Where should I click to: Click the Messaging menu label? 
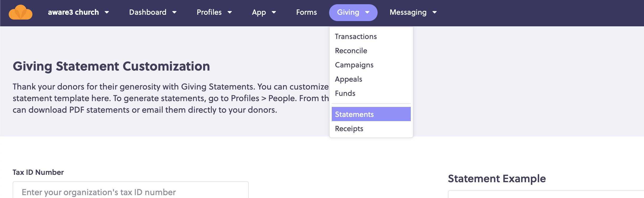(408, 12)
